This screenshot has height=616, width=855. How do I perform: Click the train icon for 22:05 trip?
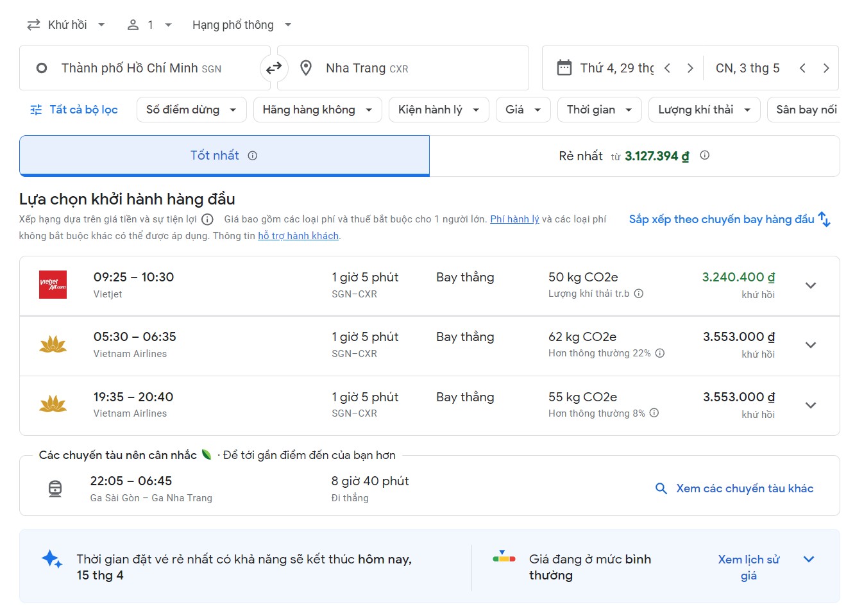tap(56, 488)
